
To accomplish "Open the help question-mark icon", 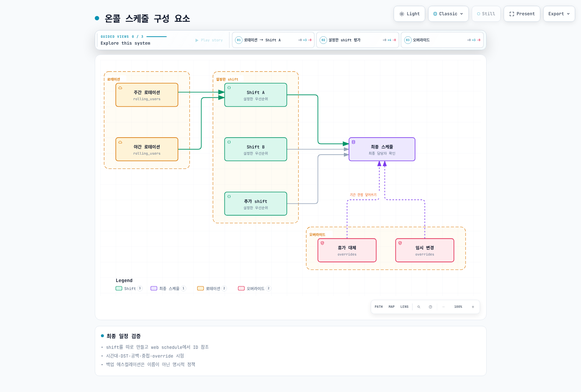I will point(430,307).
